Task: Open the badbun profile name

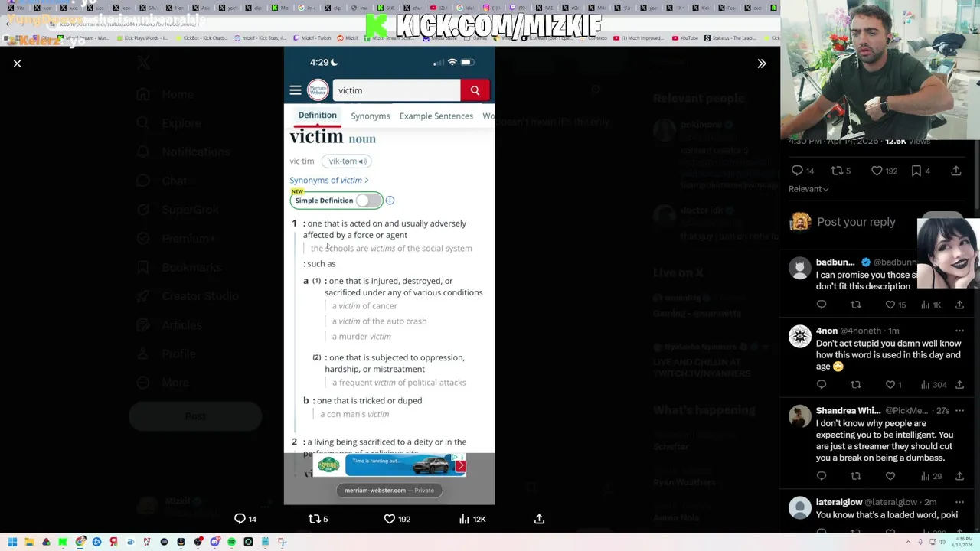Action: click(x=835, y=262)
